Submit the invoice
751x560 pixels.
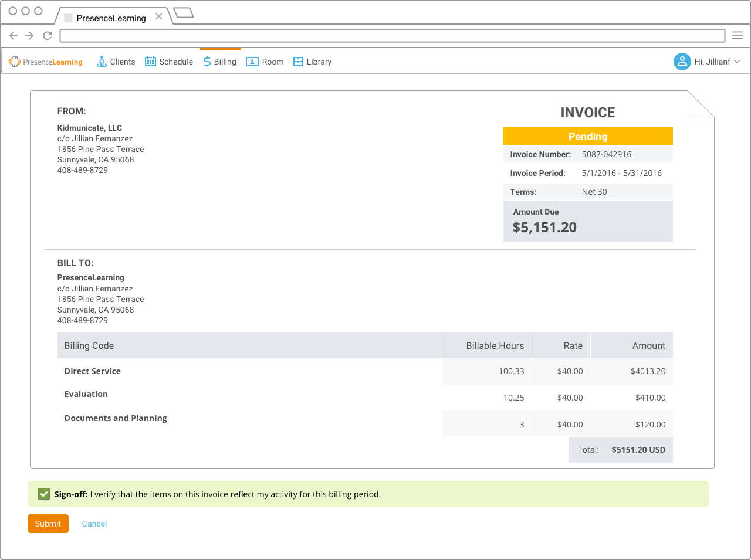[48, 524]
